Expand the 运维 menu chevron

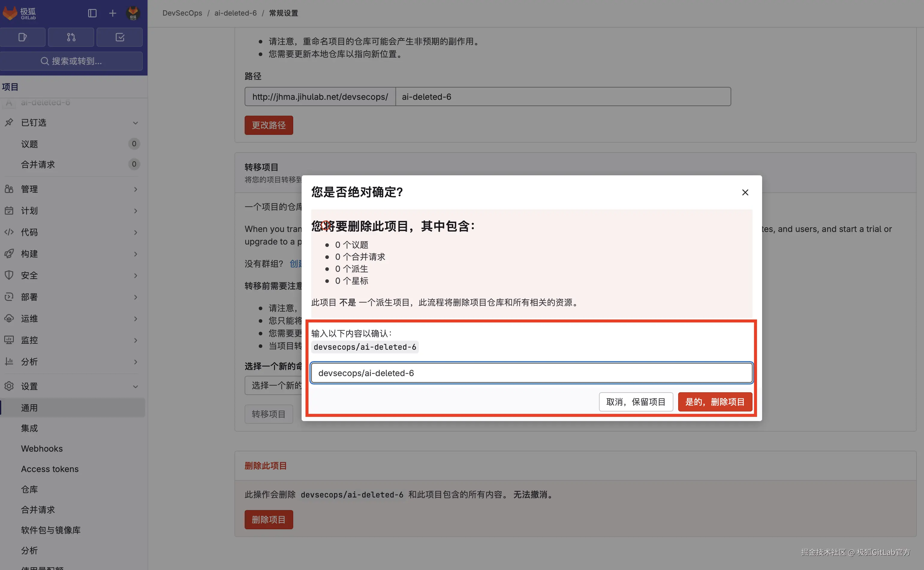click(136, 319)
